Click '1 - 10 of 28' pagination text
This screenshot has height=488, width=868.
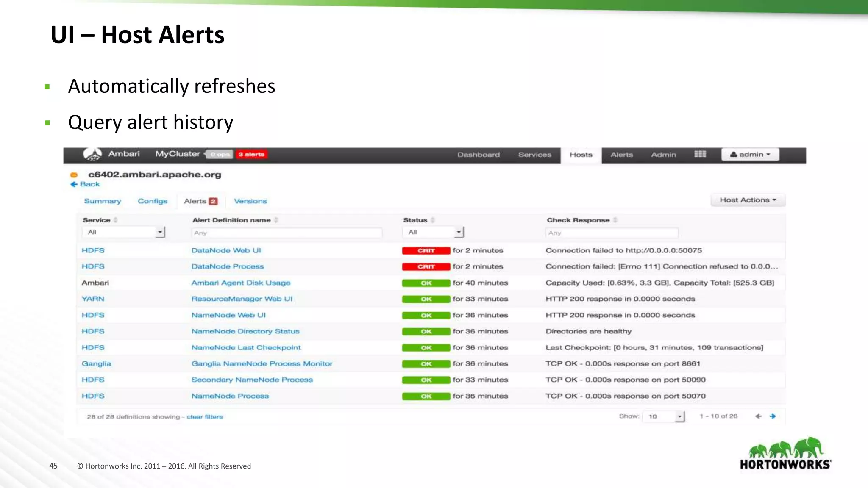pos(718,416)
